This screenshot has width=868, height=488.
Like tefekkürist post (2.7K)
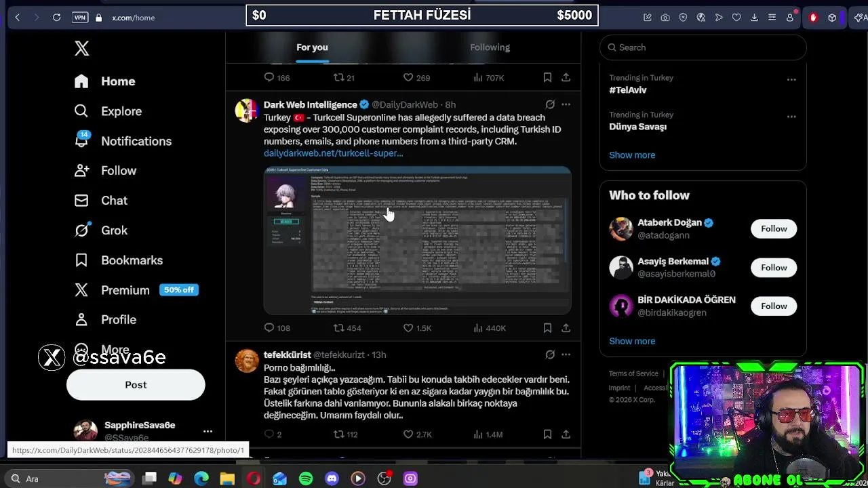(417, 434)
